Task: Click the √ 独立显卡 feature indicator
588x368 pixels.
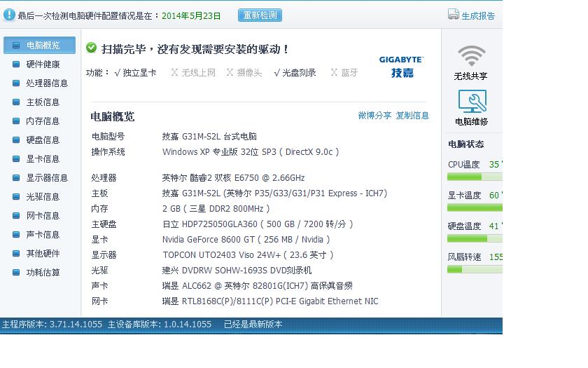Action: pos(135,72)
